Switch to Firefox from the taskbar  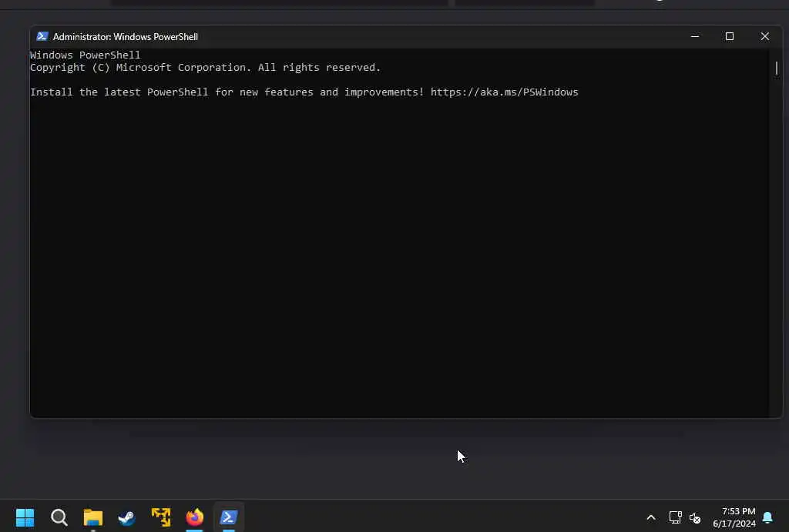[x=195, y=517]
